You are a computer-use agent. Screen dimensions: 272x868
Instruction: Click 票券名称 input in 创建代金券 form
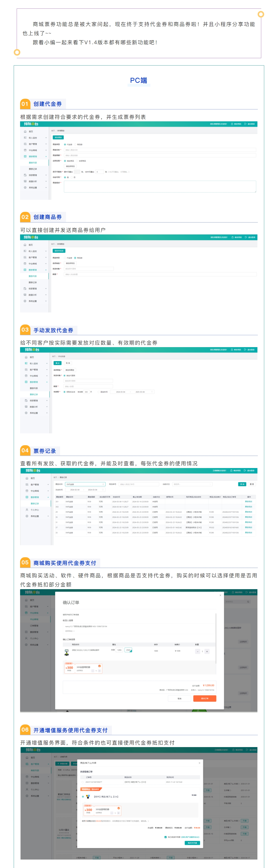point(160,150)
